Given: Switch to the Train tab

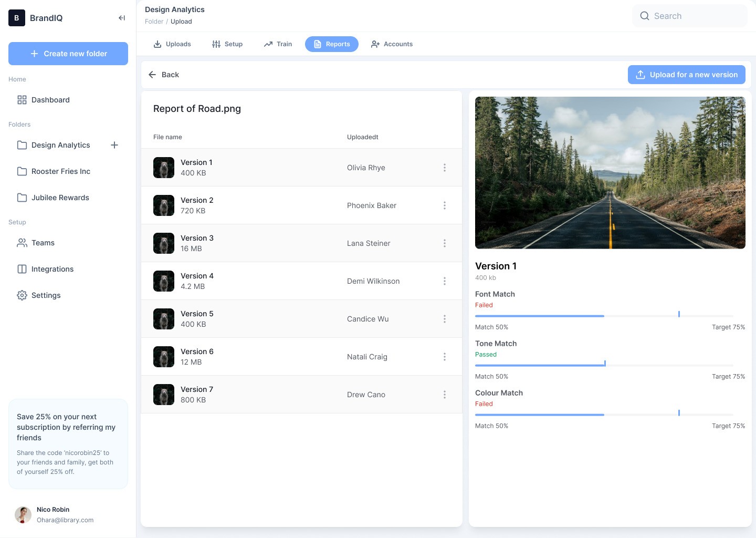Looking at the screenshot, I should click(x=278, y=44).
